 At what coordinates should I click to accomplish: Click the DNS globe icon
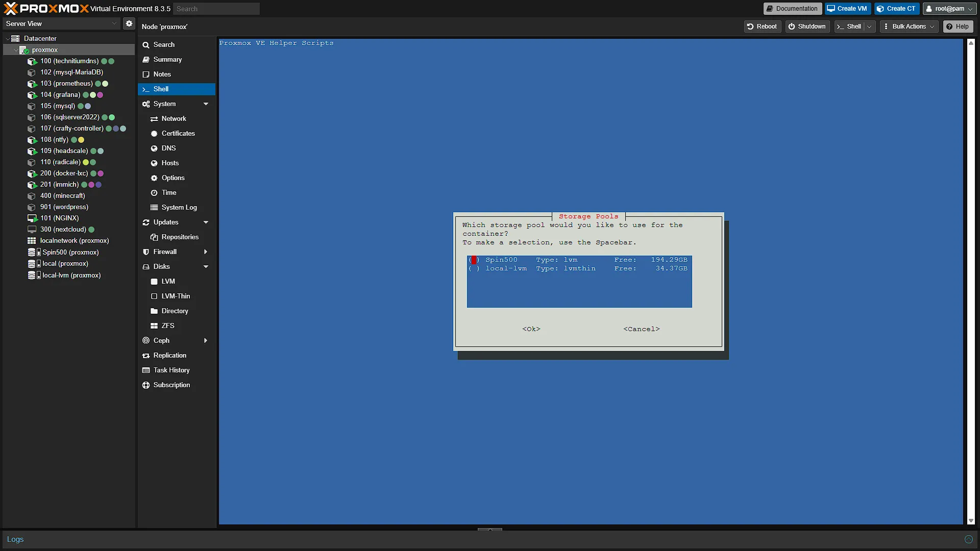[154, 148]
